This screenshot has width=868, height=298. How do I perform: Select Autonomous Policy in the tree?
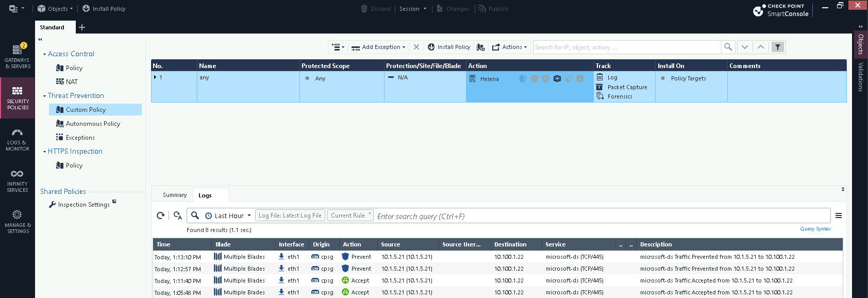click(93, 124)
